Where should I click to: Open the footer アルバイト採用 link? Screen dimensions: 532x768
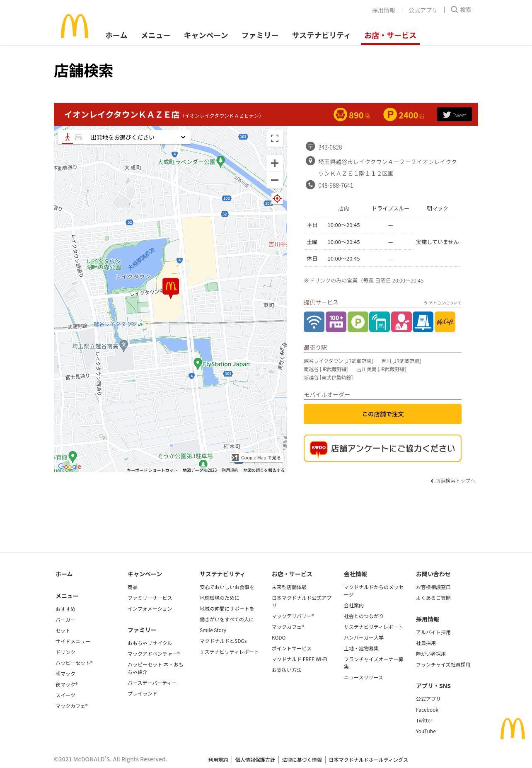[x=433, y=632]
